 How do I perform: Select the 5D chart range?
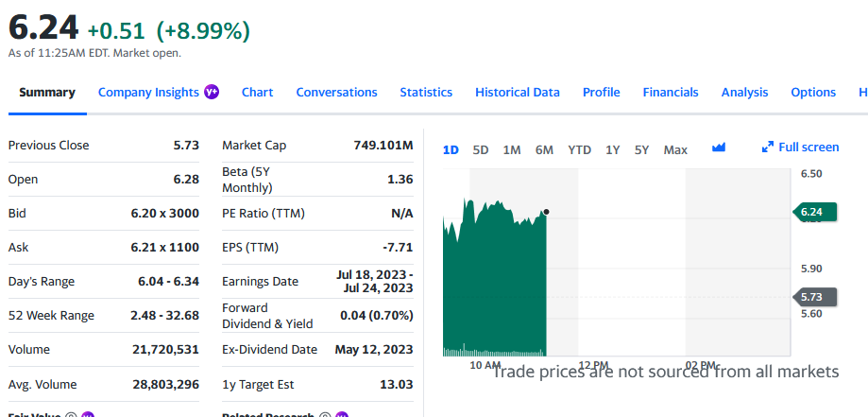(x=481, y=149)
